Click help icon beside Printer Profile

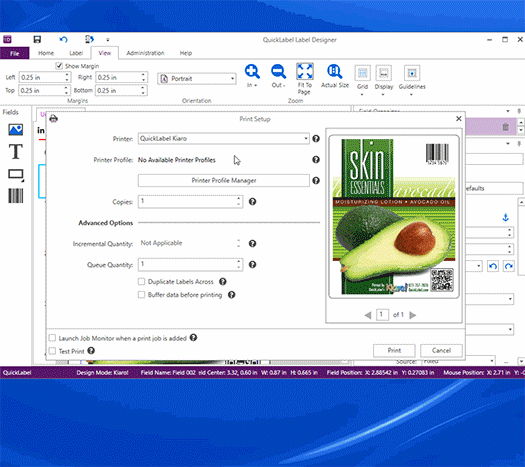click(316, 160)
